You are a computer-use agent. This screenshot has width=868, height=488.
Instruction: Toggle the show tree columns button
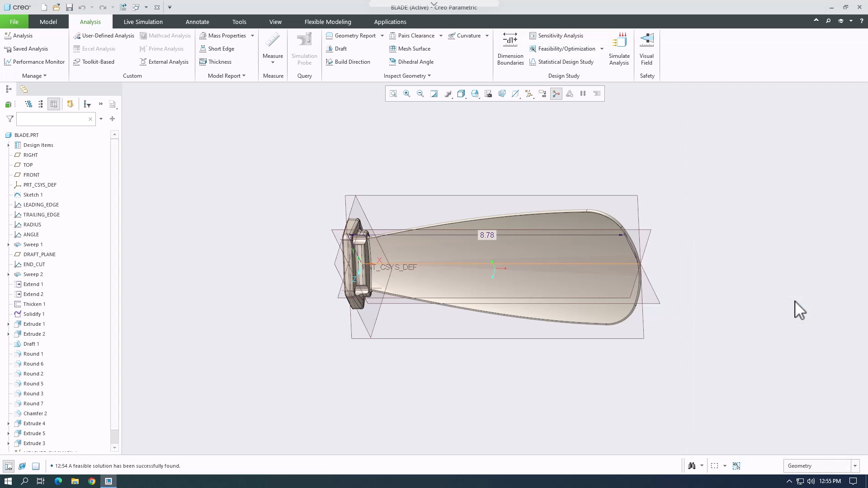(x=54, y=104)
